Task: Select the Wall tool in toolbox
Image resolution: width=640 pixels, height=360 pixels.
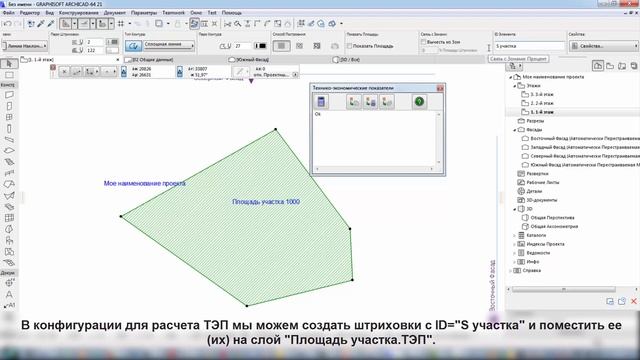Action: [9, 95]
